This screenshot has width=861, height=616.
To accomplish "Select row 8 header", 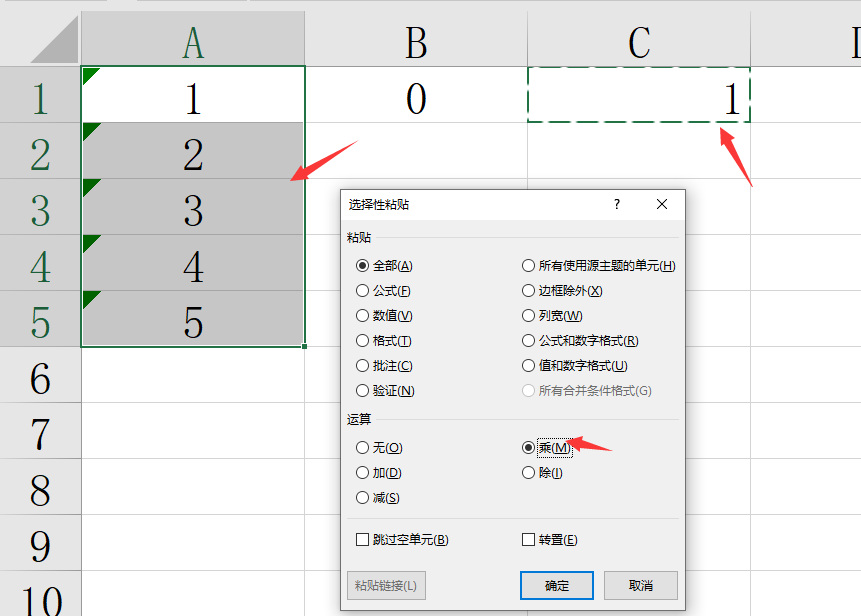I will click(x=40, y=487).
